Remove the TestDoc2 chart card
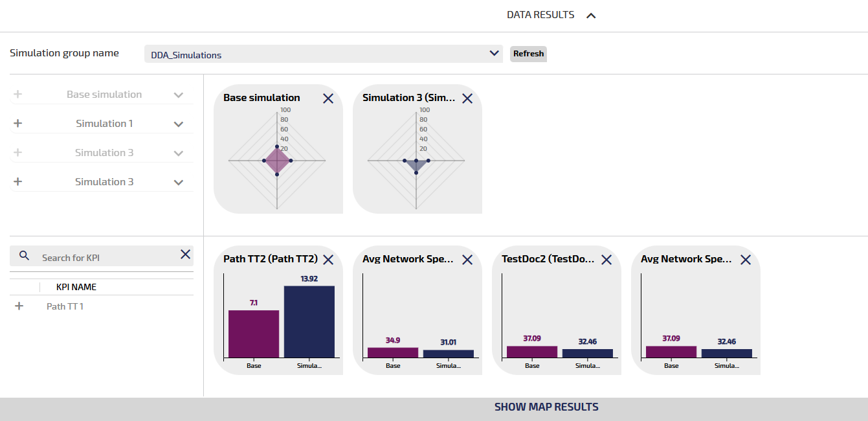Viewport: 868px width, 421px height. pyautogui.click(x=606, y=260)
